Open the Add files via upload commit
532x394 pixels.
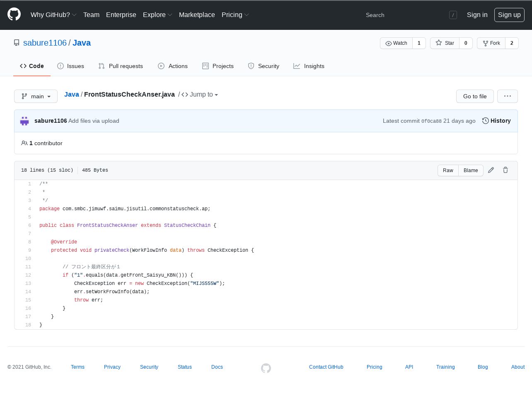94,121
